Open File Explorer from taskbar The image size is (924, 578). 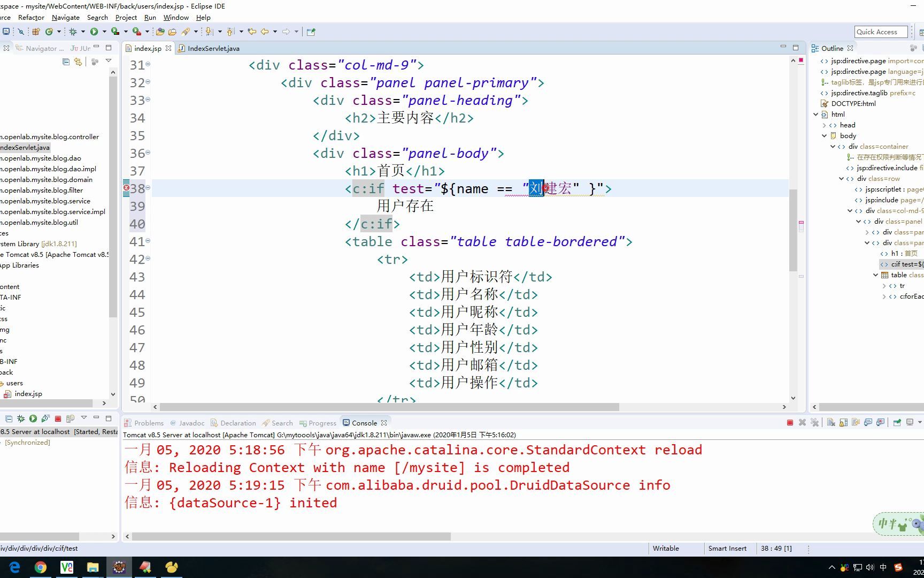point(93,567)
